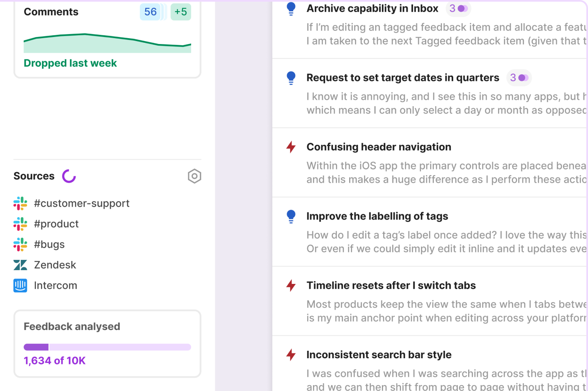This screenshot has width=588, height=391.
Task: Open "Request to set target dates in quarters"
Action: 402,78
